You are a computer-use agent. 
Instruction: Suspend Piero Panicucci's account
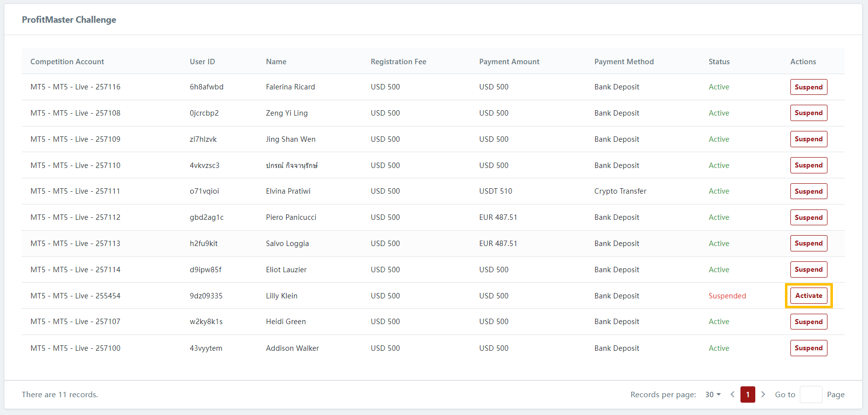[x=809, y=217]
